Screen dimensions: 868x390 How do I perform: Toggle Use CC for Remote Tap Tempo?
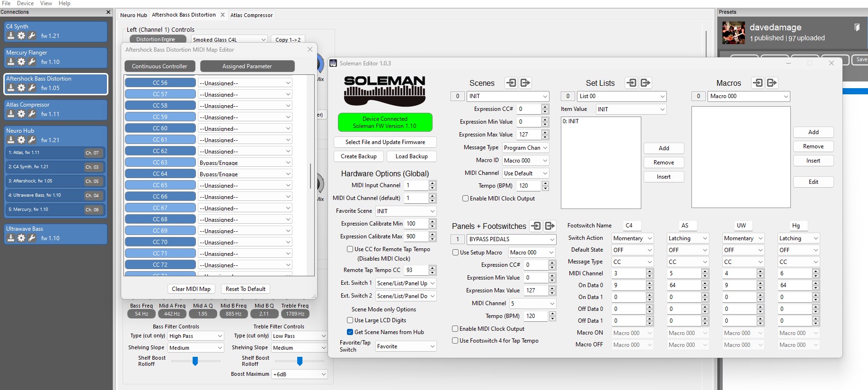(350, 249)
